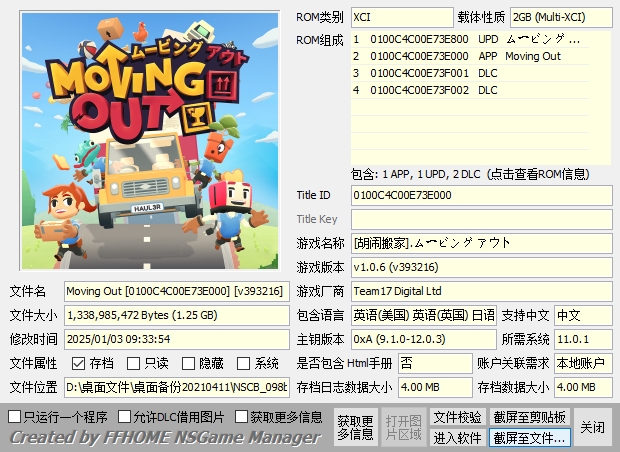Click the 账户关联需求 本地账户 field
The image size is (620, 452).
coord(583,363)
